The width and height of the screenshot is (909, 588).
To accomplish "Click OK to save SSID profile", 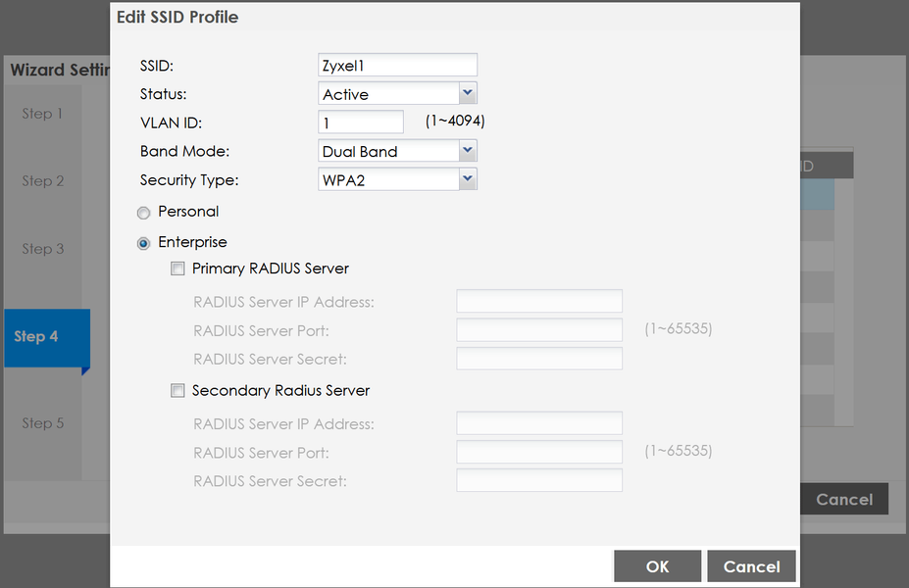I will [657, 566].
